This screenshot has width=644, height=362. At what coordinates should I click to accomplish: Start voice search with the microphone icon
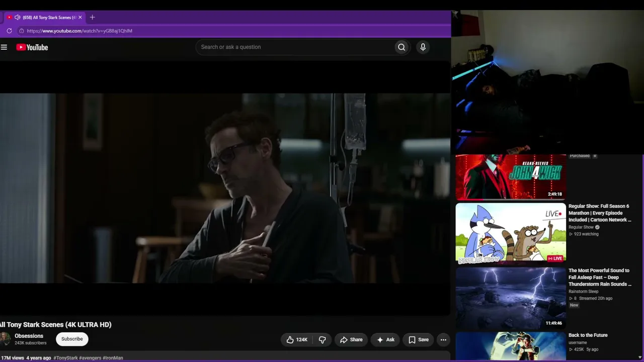point(423,47)
